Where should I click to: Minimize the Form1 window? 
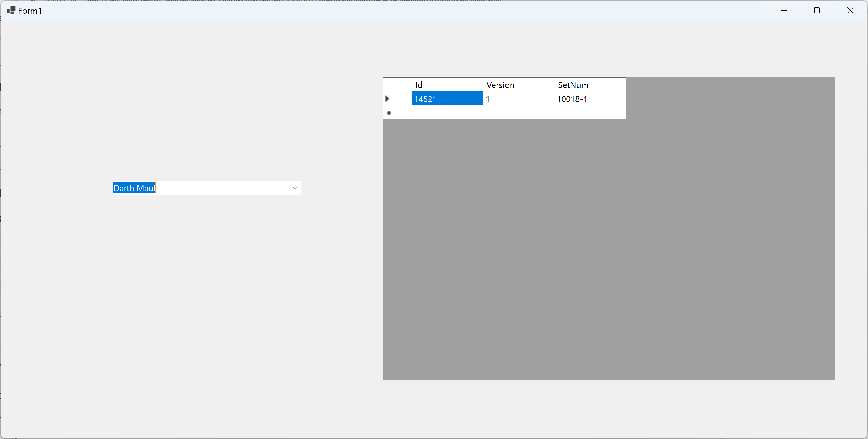point(784,11)
